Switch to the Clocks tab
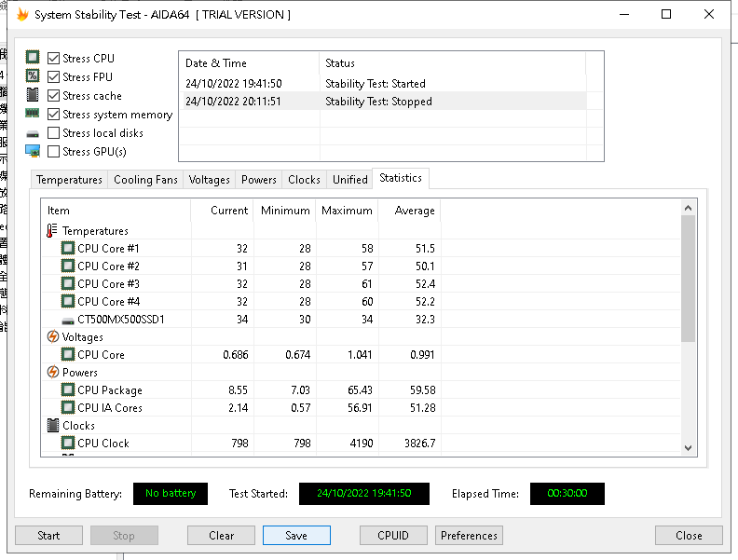This screenshot has width=738, height=560. (x=304, y=180)
